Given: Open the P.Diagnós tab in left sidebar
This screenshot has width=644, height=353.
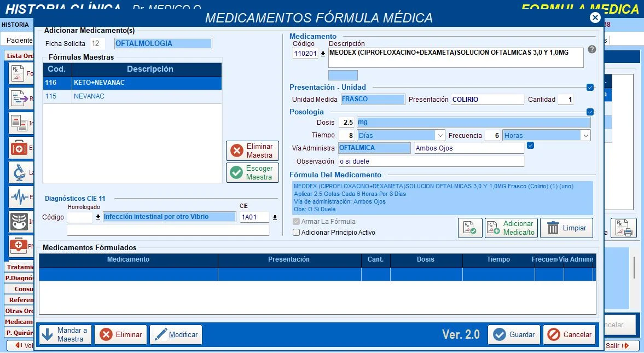Looking at the screenshot, I should pos(19,278).
